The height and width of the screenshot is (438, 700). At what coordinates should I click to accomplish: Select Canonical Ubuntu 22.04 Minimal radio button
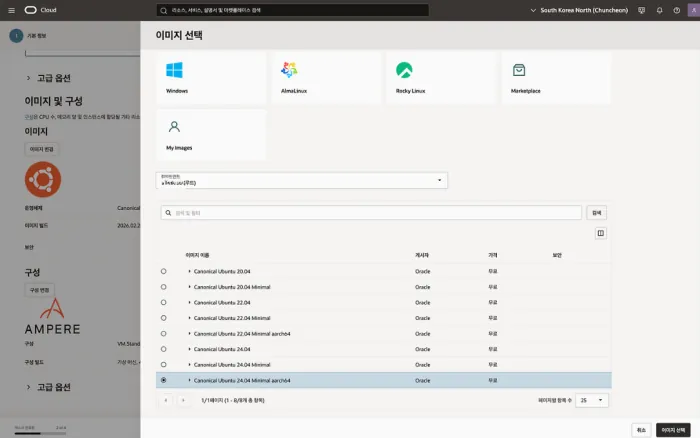pos(163,318)
